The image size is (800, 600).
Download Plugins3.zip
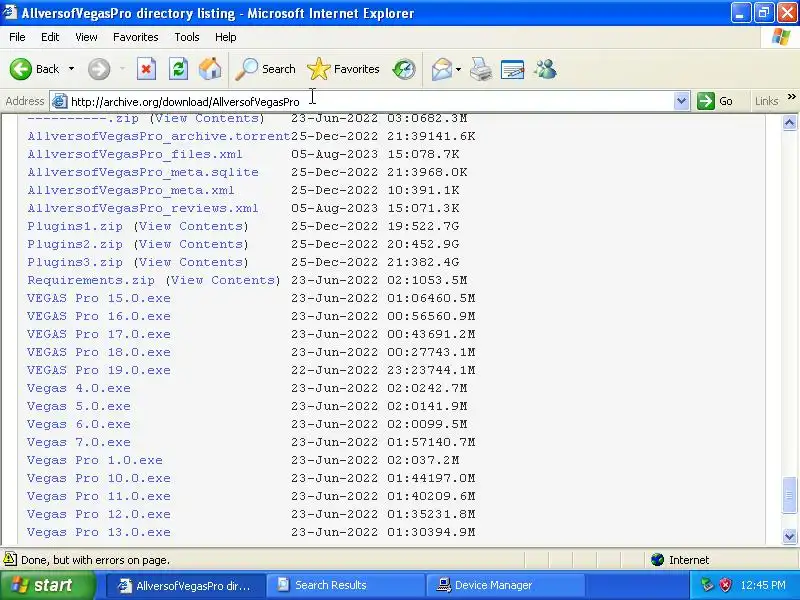pos(75,262)
